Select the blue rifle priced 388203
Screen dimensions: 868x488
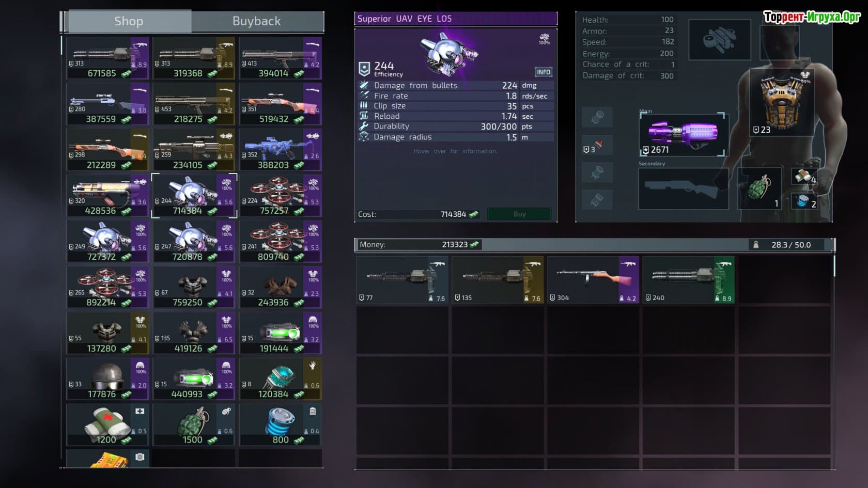[280, 150]
